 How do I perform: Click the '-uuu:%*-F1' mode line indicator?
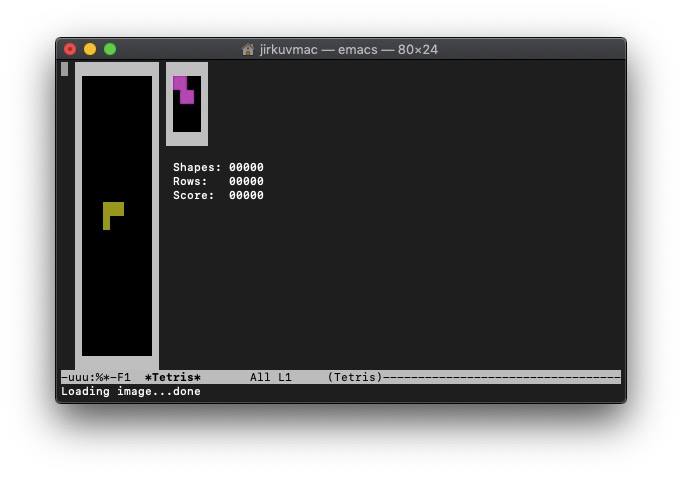pos(96,377)
